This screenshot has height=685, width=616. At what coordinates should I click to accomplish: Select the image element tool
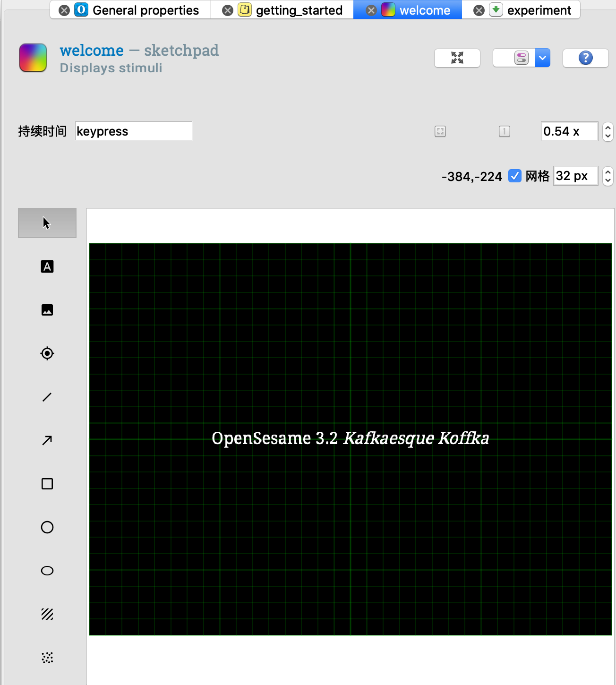(47, 310)
